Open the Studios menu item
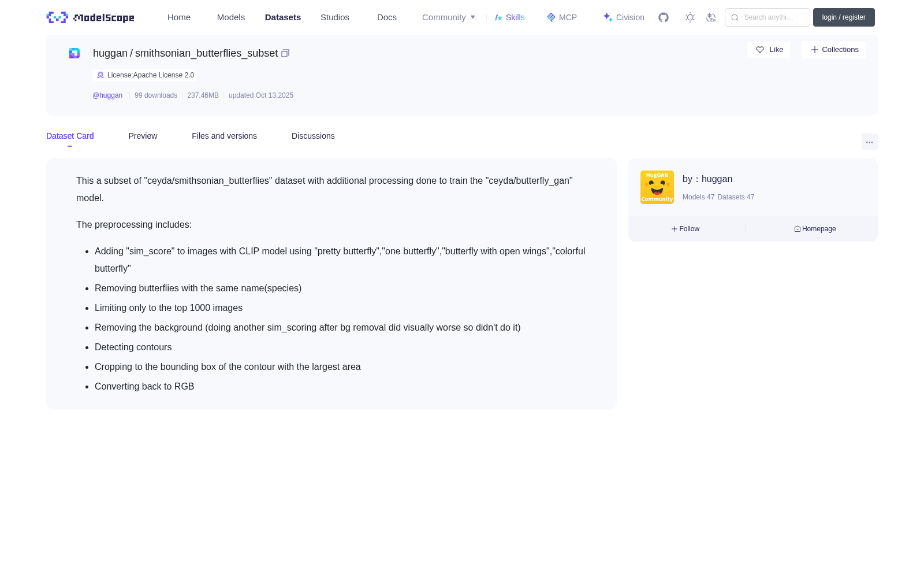924x578 pixels. click(x=335, y=17)
